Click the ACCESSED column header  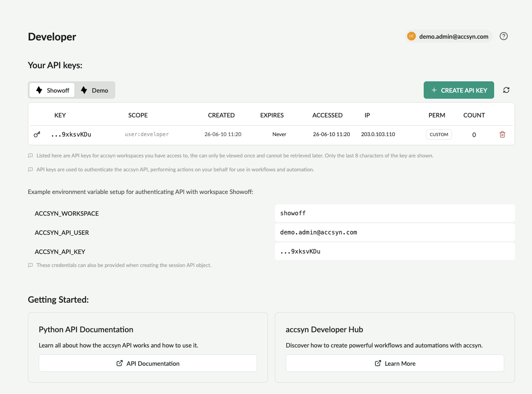pos(328,115)
